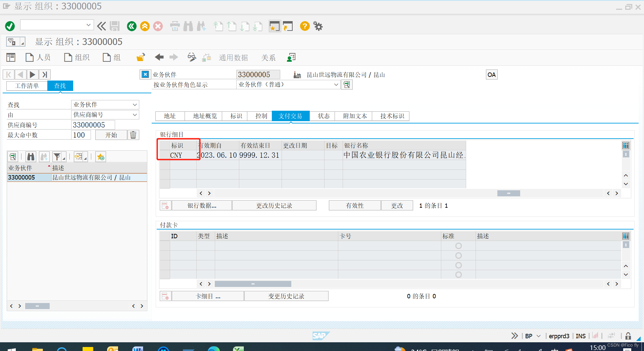Open Excel from the Windows taskbar
Screen dimensions: 644x351
click(238, 349)
